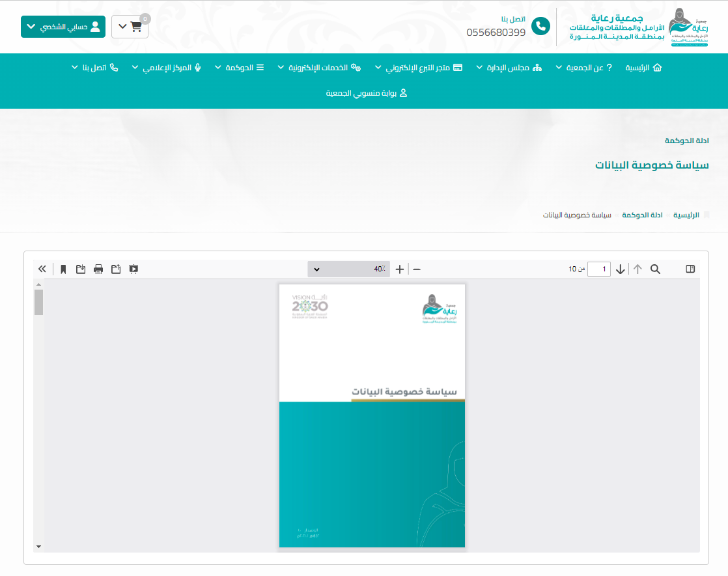Expand متجر التبرع الإلكتروني menu

(418, 68)
